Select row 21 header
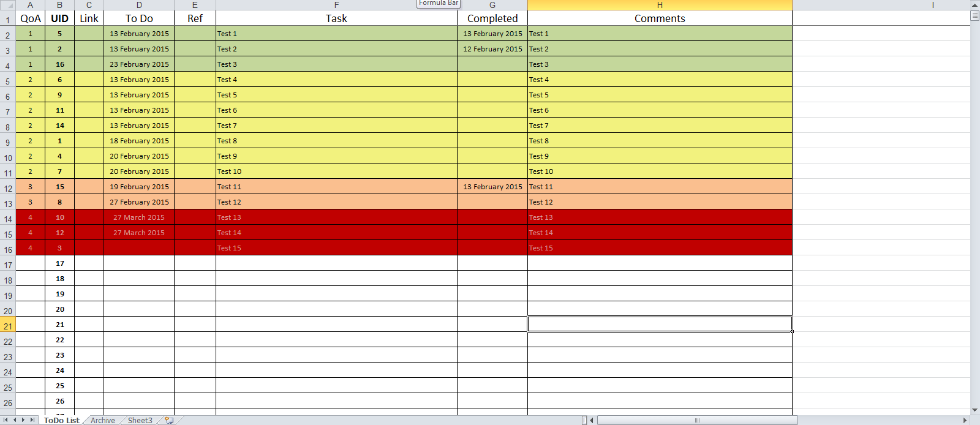 point(7,325)
